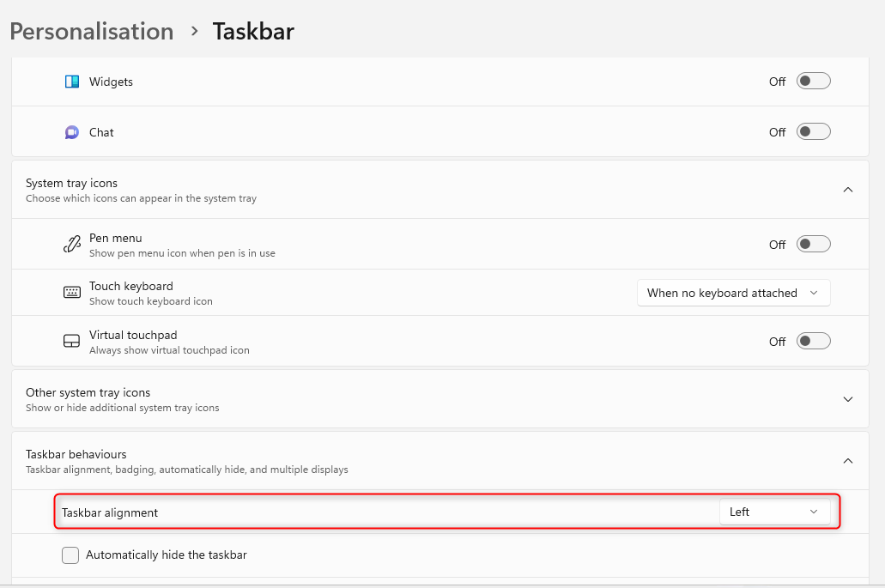Click the Widgets icon

pos(72,82)
